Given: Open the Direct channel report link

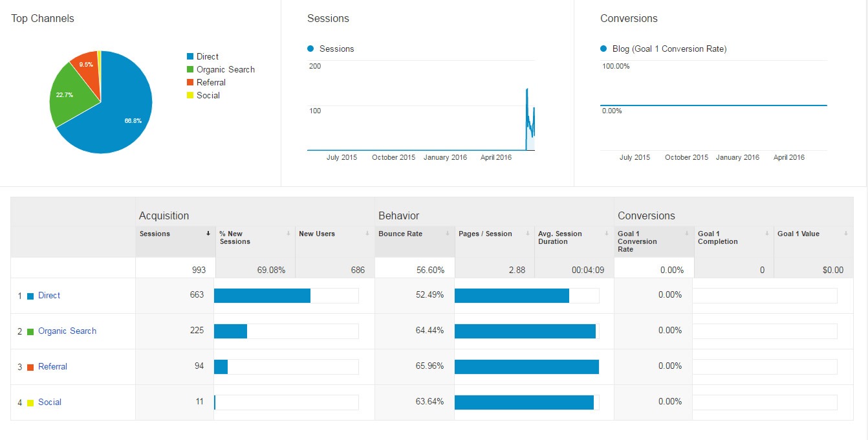Looking at the screenshot, I should [x=50, y=295].
